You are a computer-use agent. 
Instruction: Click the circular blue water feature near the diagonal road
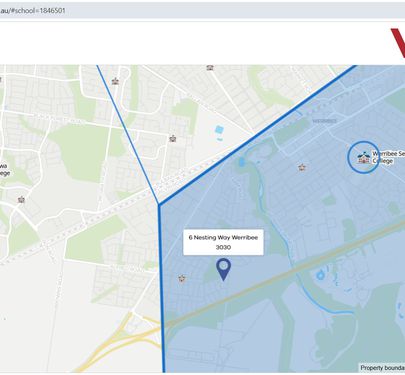(320, 275)
